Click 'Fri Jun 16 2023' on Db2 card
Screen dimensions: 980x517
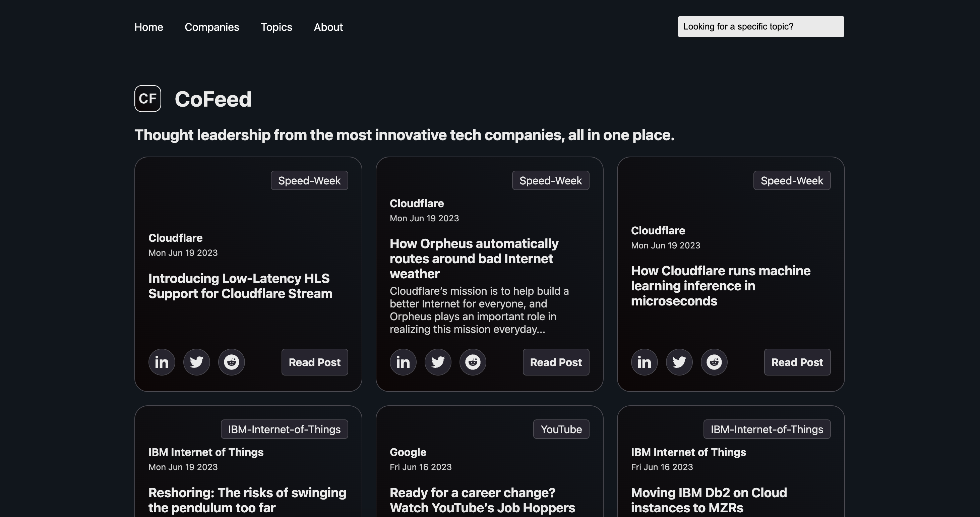pos(662,467)
